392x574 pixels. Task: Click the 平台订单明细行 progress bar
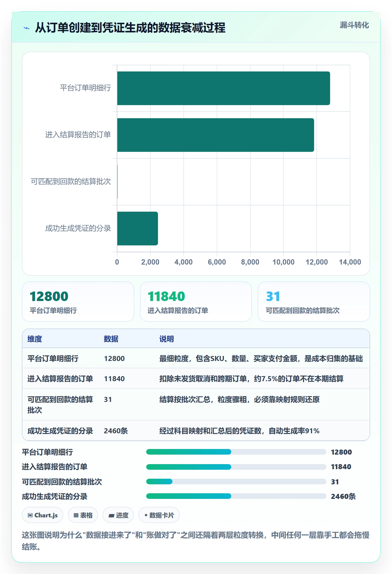coord(236,452)
